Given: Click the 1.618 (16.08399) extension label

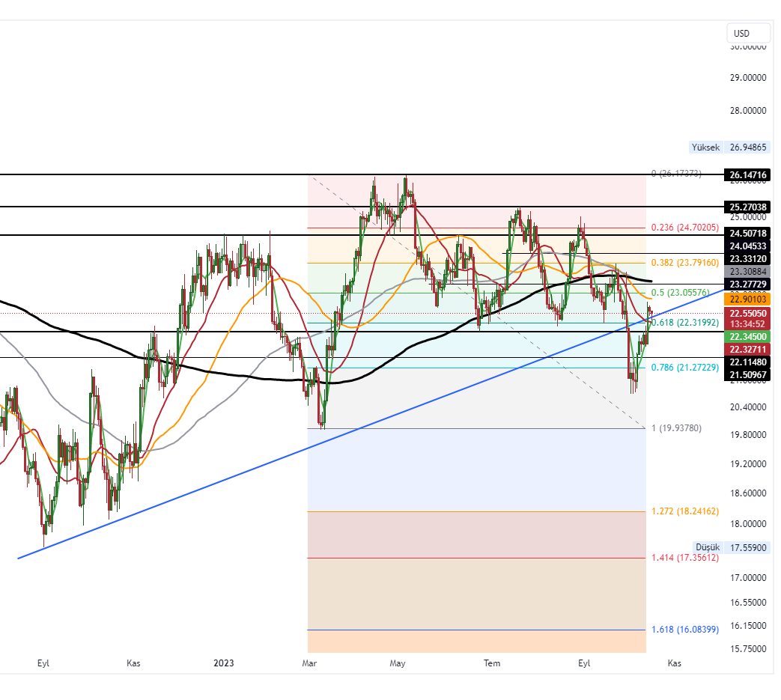Looking at the screenshot, I should pos(684,630).
